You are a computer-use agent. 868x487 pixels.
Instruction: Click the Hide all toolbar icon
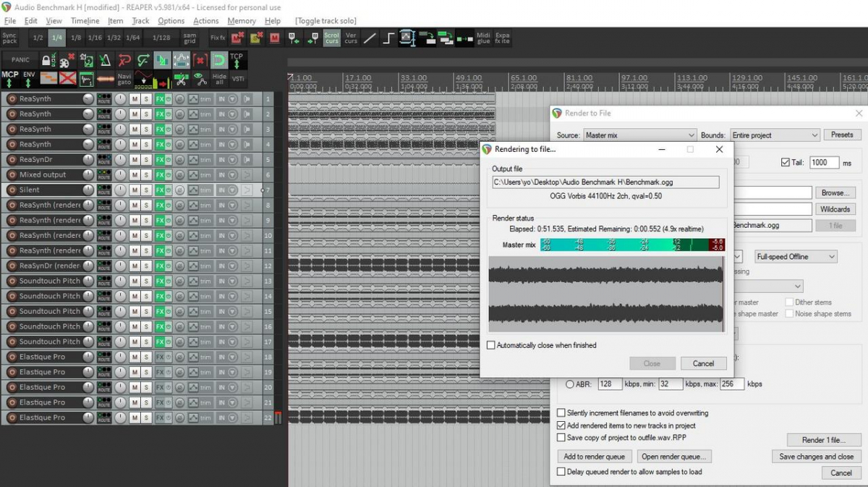point(218,79)
